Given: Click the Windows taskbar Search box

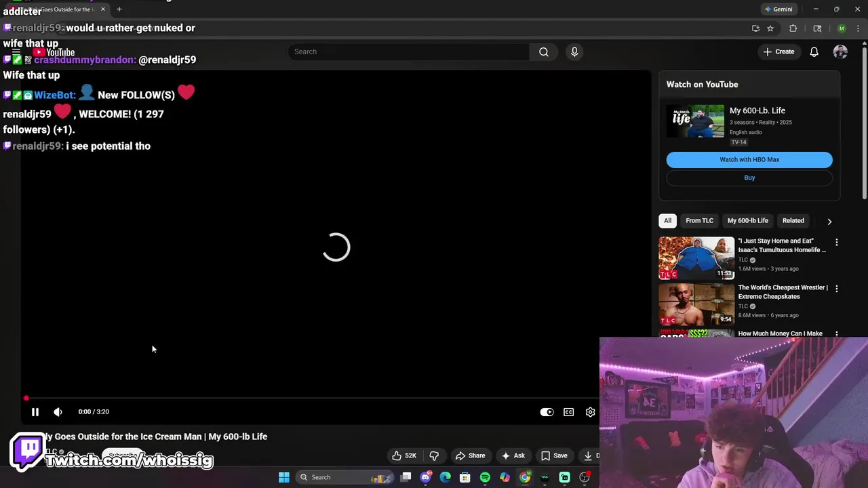Looking at the screenshot, I should [x=344, y=477].
